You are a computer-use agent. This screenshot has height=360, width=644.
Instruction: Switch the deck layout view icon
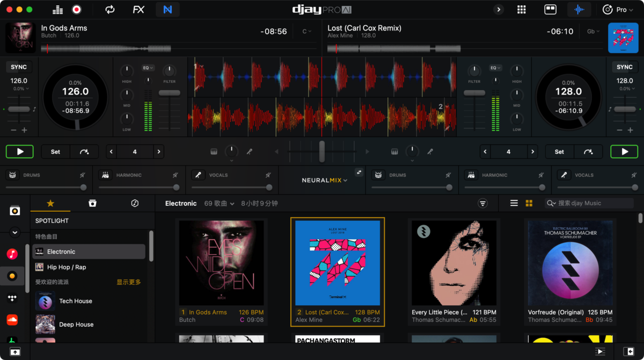pyautogui.click(x=550, y=10)
